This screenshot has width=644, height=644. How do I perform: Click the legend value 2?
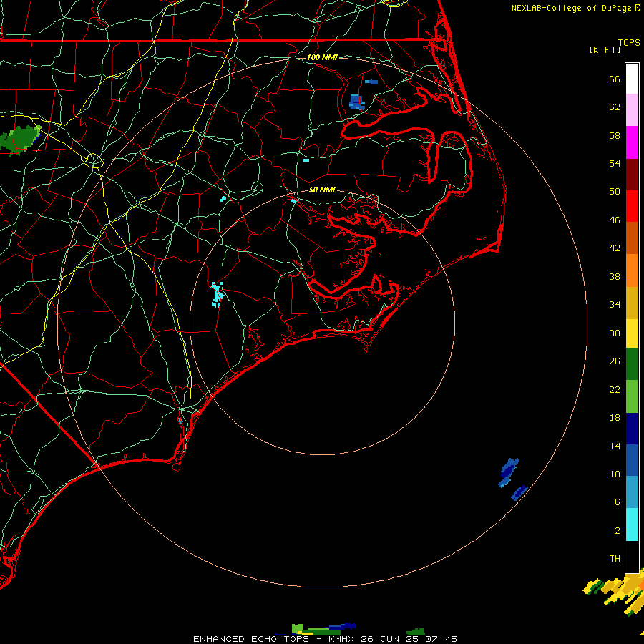(x=618, y=531)
